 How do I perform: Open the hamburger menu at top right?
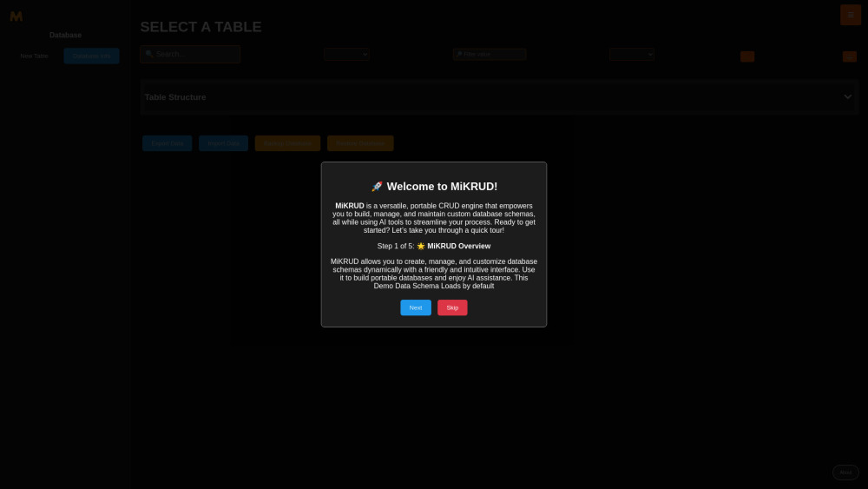pyautogui.click(x=851, y=15)
